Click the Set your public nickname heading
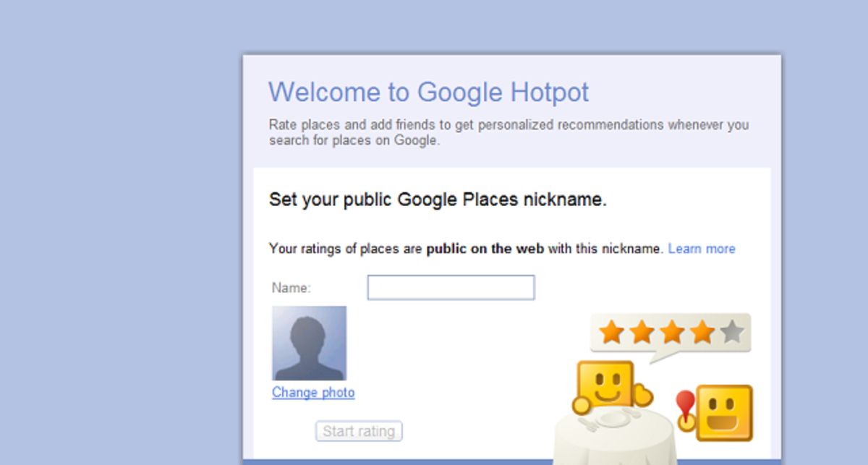868x465 pixels. pyautogui.click(x=438, y=198)
